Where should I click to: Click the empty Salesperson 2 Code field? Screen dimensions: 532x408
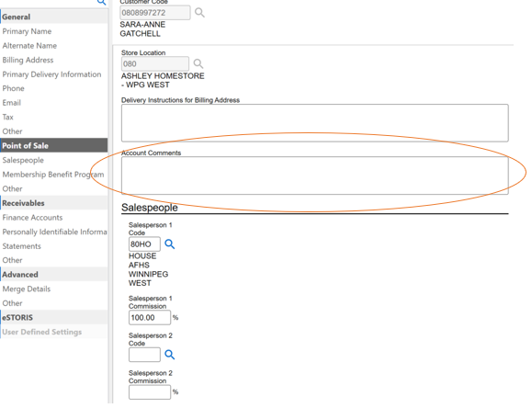tap(144, 355)
